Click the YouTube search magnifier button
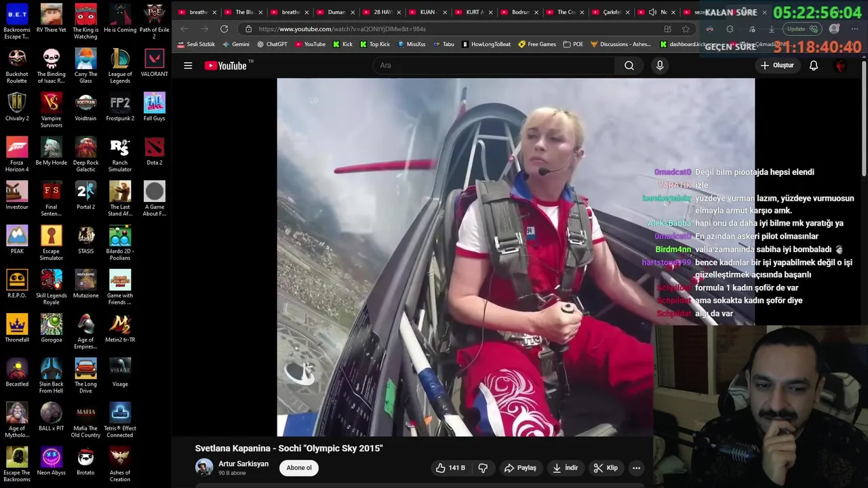The width and height of the screenshot is (868, 488). coord(629,66)
